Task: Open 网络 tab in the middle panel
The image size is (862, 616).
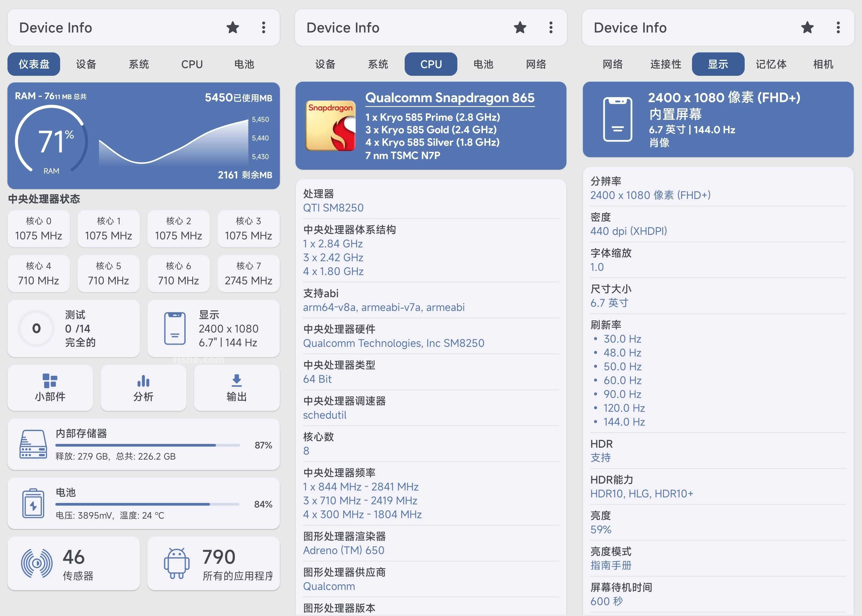Action: click(536, 64)
